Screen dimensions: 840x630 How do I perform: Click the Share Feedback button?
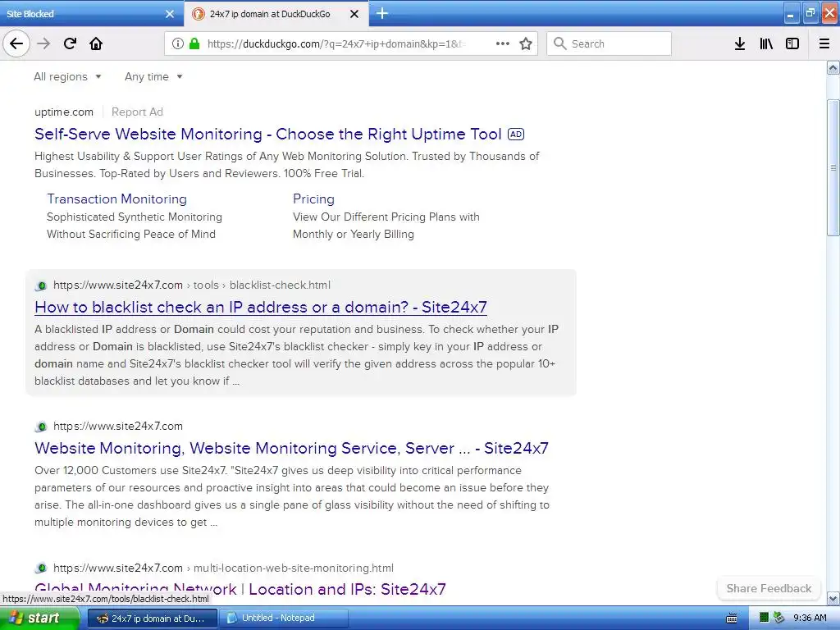[769, 588]
